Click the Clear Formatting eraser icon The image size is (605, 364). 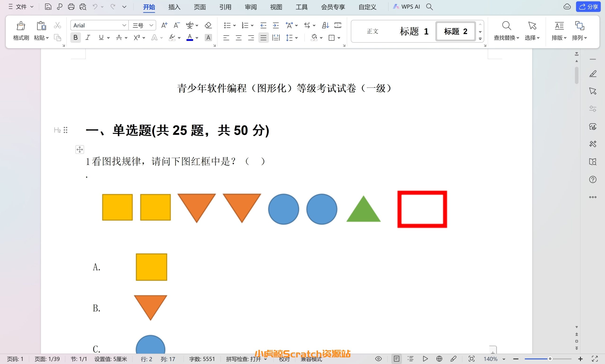coord(208,25)
